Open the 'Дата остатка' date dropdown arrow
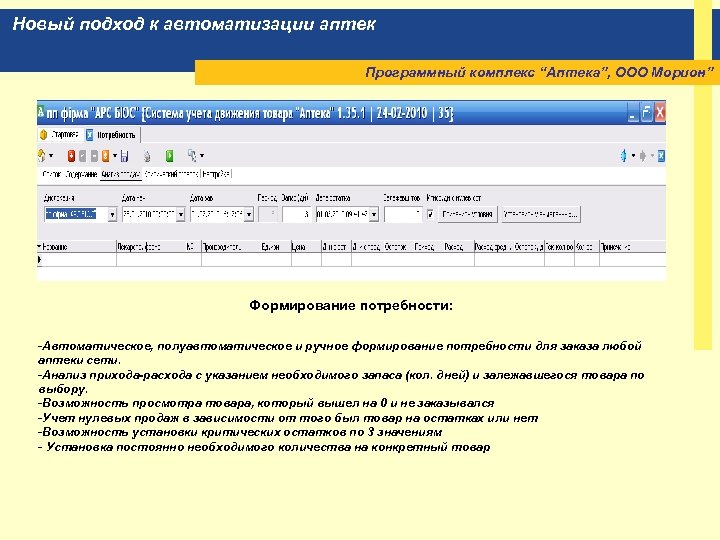Viewport: 720px width, 540px height. (x=374, y=214)
